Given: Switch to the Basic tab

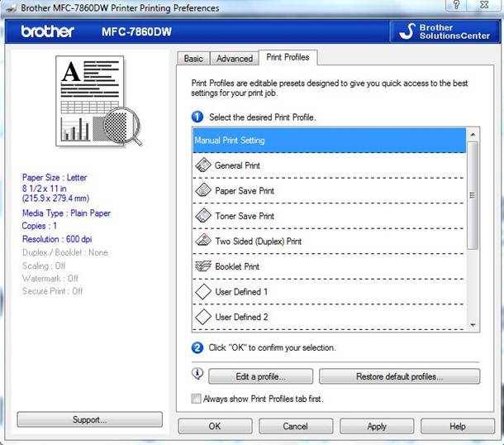Looking at the screenshot, I should pos(193,59).
